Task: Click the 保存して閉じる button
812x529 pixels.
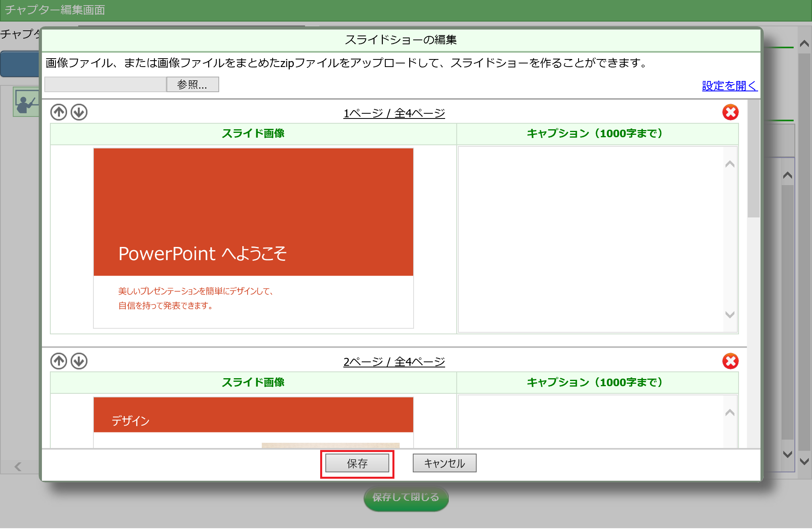Action: [406, 497]
